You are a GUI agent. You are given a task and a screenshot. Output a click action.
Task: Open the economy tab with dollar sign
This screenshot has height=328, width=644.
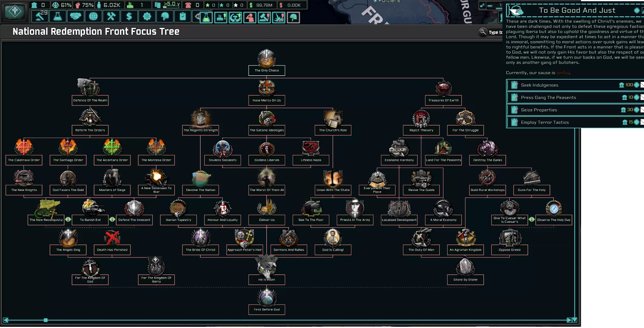click(x=129, y=16)
